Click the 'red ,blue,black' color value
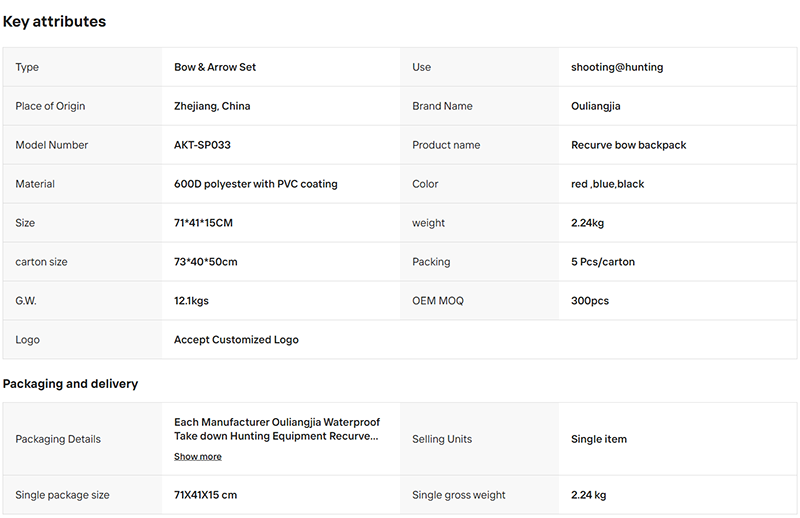The image size is (800, 518). tap(608, 184)
